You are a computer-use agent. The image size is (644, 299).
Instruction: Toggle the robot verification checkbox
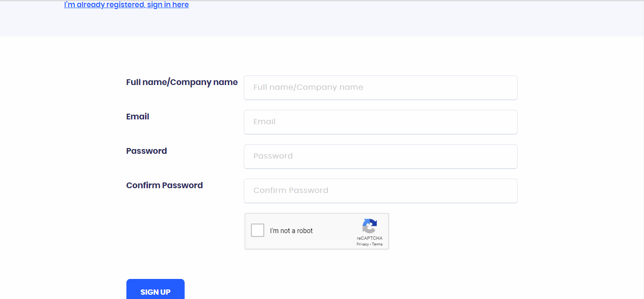(258, 230)
